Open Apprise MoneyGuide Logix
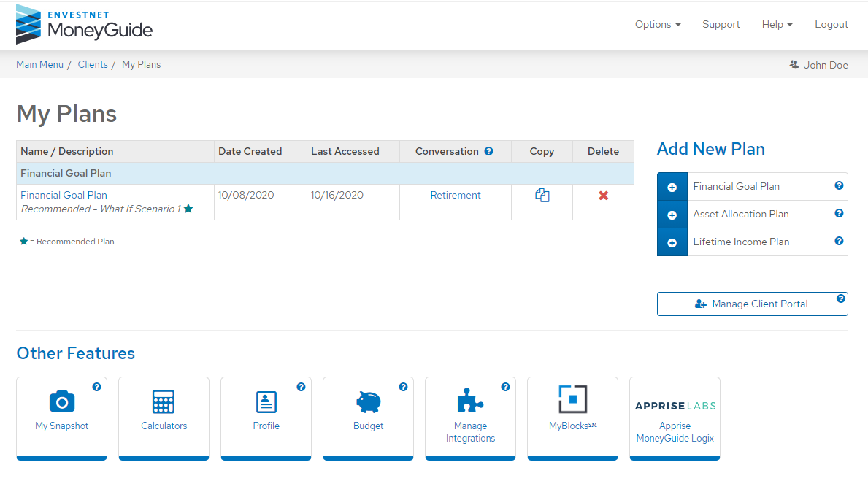The height and width of the screenshot is (489, 868). point(675,418)
